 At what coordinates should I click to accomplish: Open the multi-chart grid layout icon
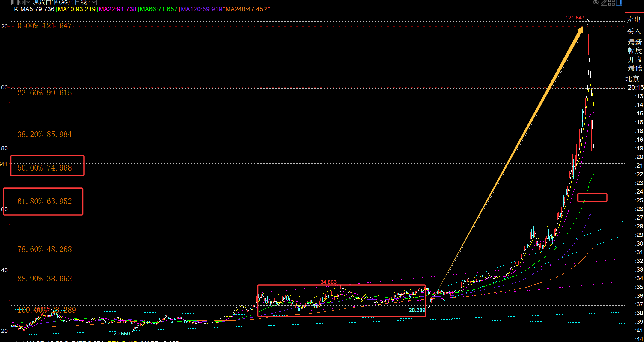[611, 3]
